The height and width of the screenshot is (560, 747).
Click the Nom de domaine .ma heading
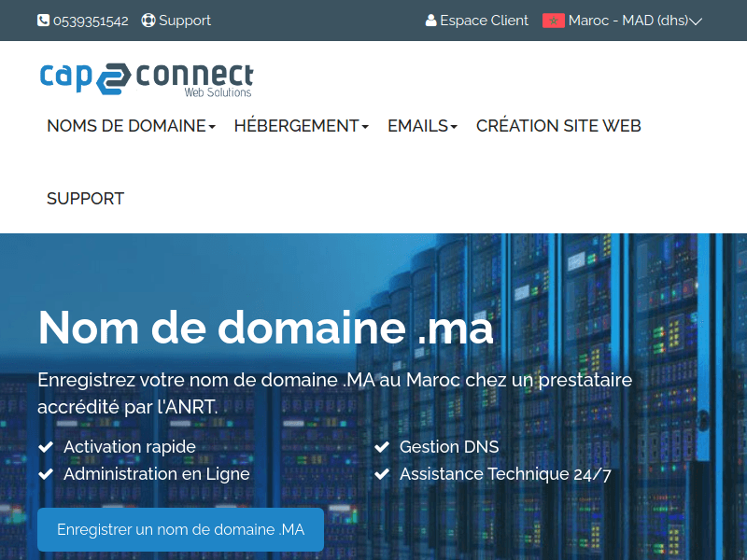click(x=265, y=329)
